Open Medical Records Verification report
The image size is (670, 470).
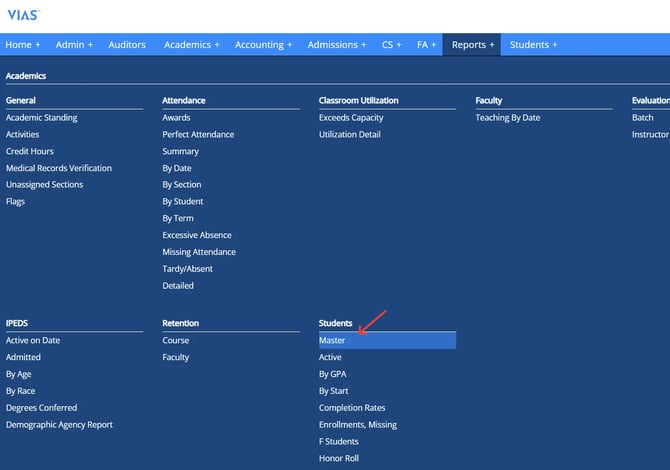point(59,168)
